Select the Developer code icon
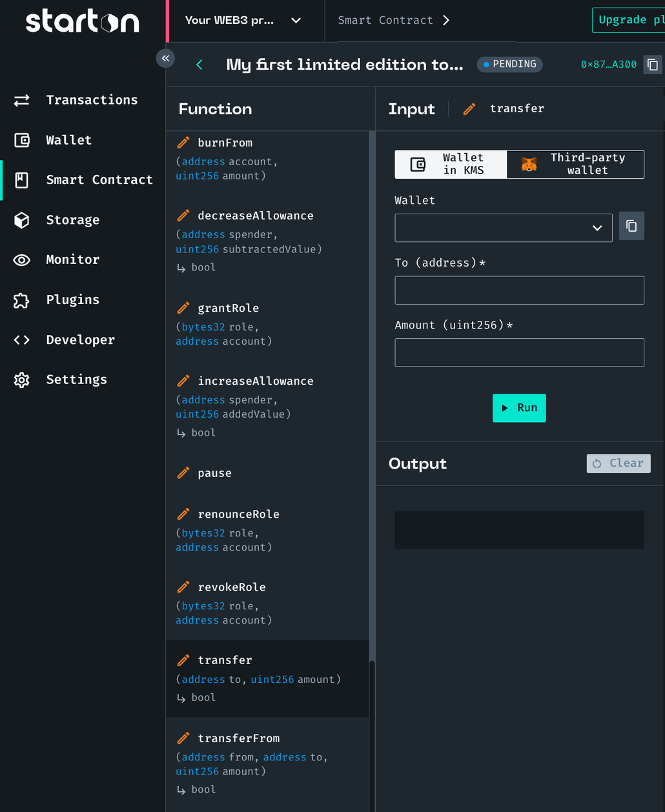The height and width of the screenshot is (812, 665). tap(21, 340)
